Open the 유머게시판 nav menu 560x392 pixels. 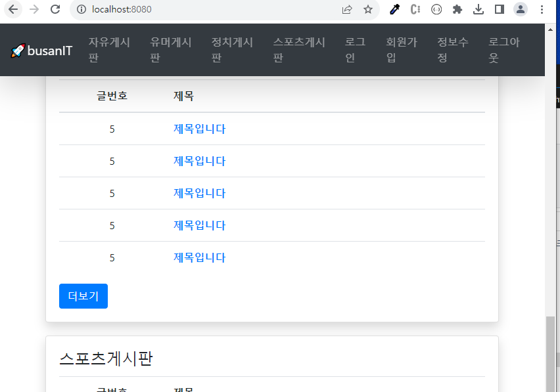171,50
